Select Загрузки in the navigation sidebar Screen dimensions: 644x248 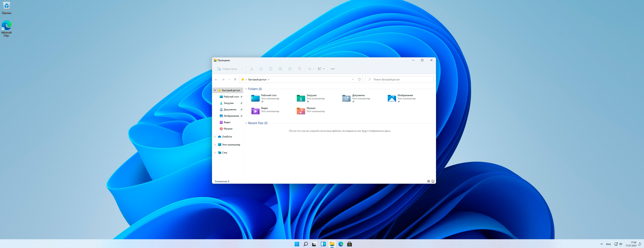(x=228, y=103)
